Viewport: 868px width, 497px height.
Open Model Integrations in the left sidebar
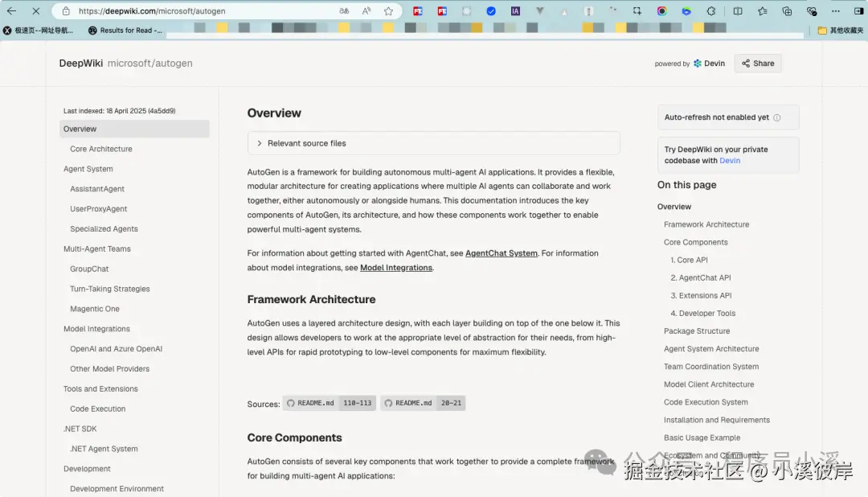point(96,329)
